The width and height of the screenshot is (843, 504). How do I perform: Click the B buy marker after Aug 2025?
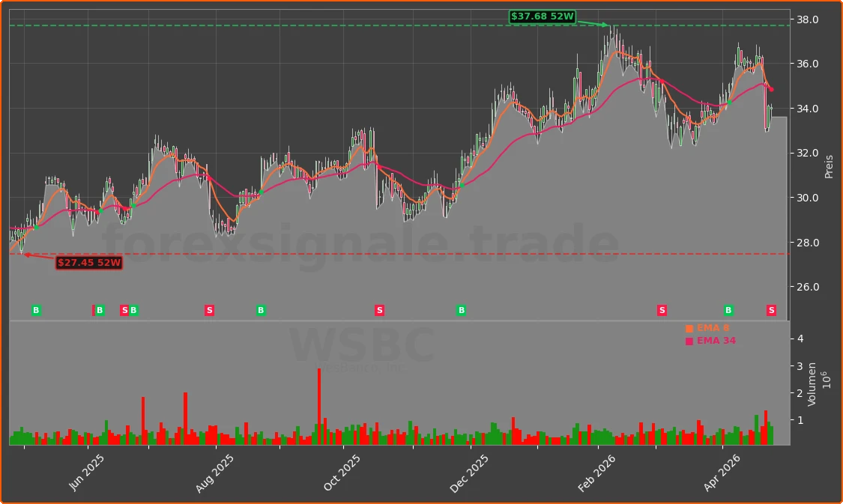coord(261,310)
